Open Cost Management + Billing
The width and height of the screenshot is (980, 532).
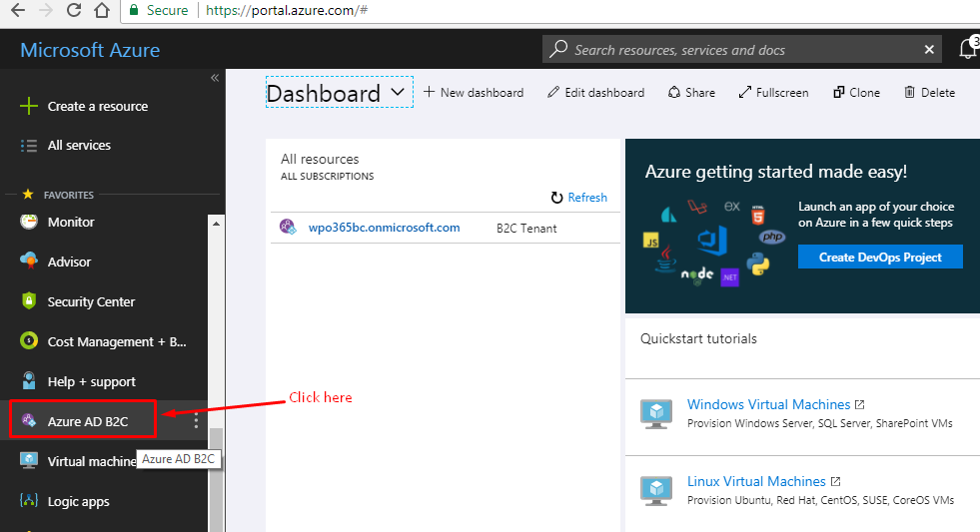(x=117, y=342)
